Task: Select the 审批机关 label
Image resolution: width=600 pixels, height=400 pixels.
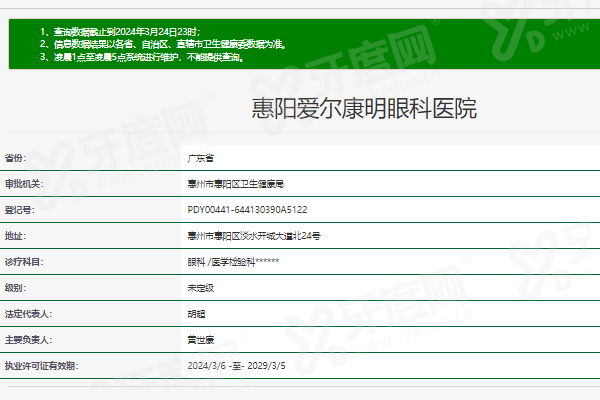Action: tap(24, 184)
